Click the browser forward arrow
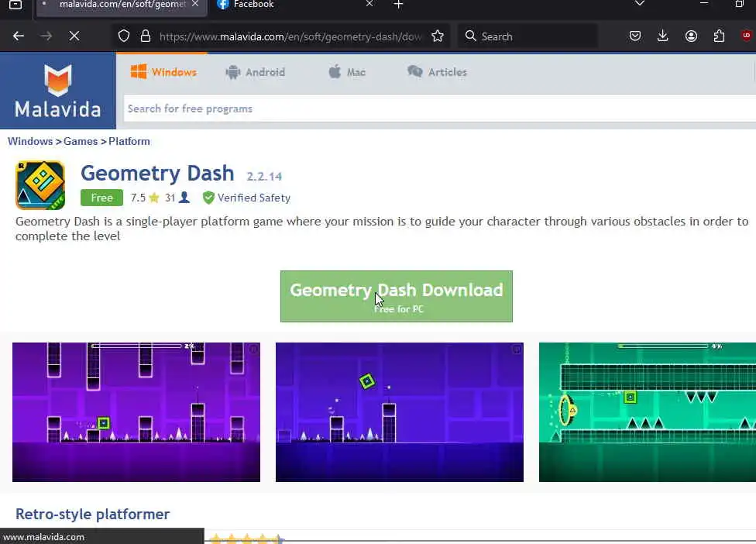Viewport: 756px width, 544px height. click(46, 36)
